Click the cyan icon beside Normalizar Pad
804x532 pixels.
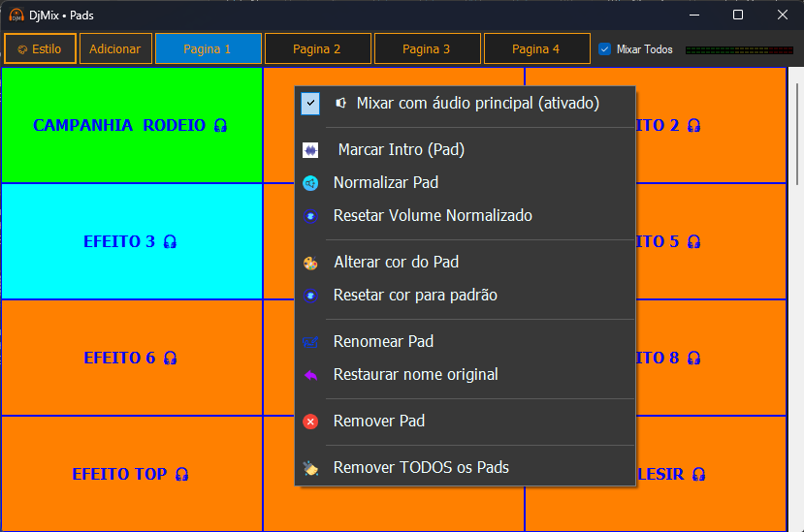pos(310,183)
